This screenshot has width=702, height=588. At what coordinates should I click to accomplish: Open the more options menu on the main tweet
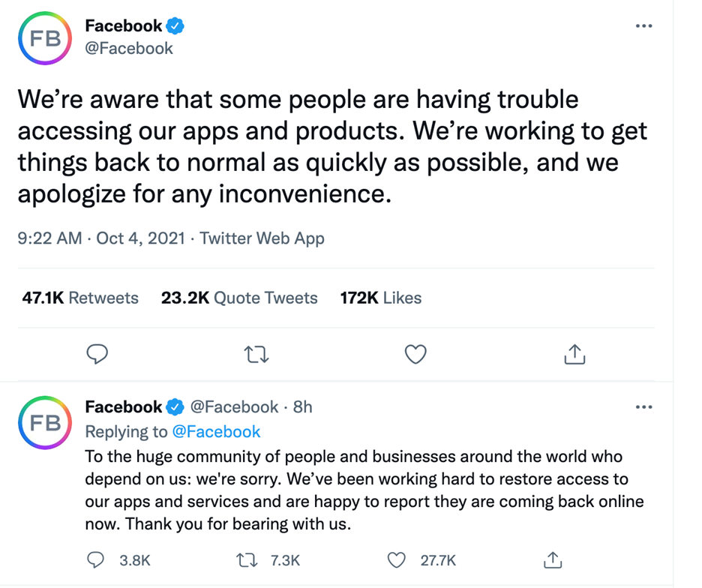(x=643, y=26)
